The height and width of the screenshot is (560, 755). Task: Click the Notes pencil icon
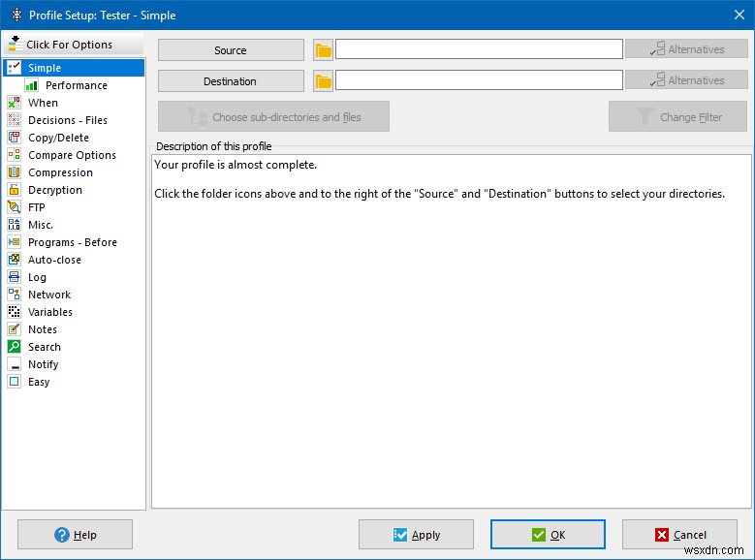pos(14,329)
